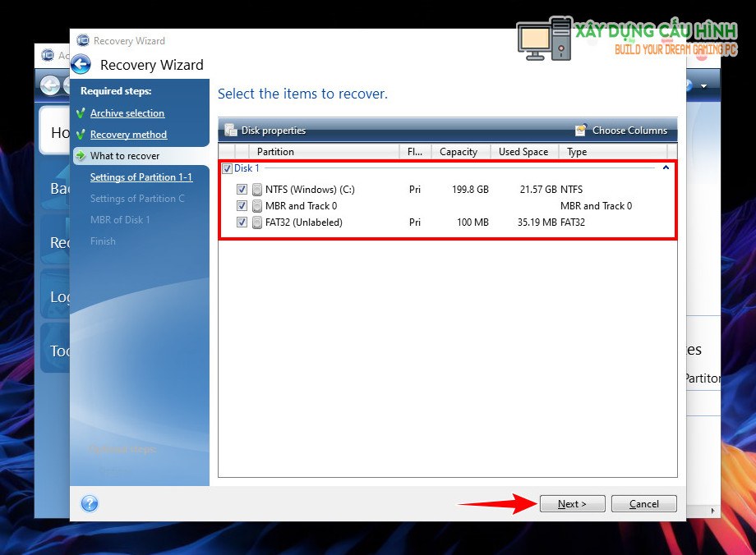This screenshot has height=555, width=756.
Task: Disable the FAT32 (Unlabeled) partition checkbox
Action: coord(242,222)
